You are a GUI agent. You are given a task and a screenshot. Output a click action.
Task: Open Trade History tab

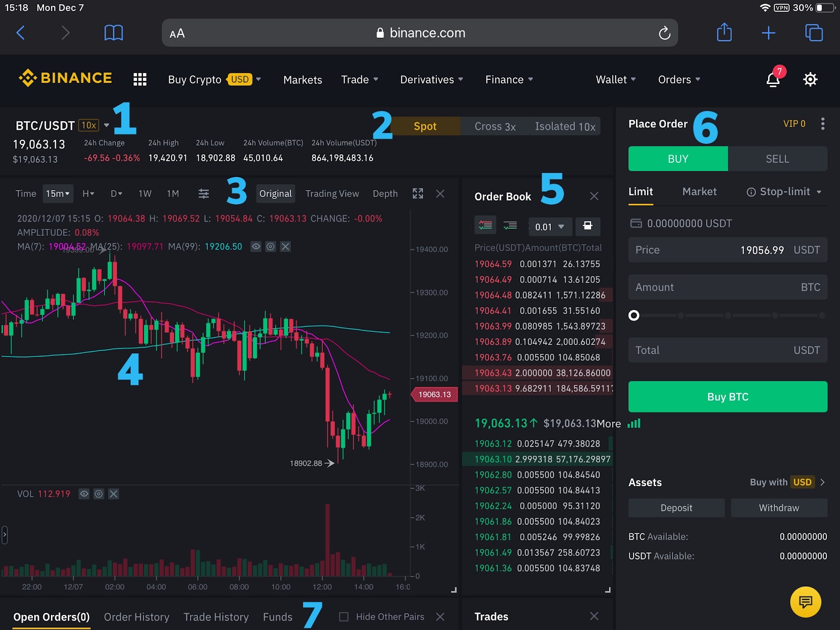[x=216, y=617]
